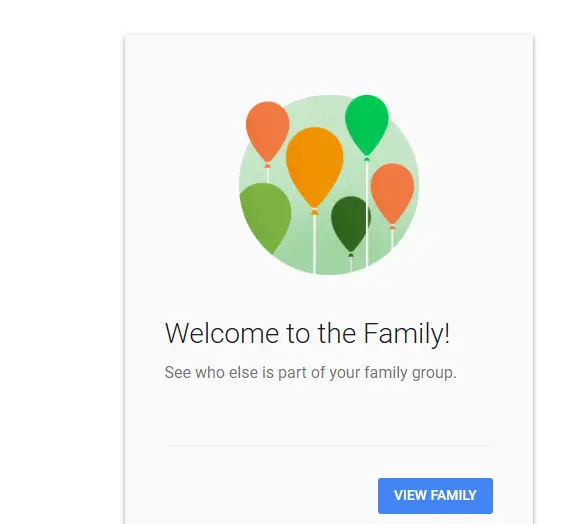Screen dimensions: 588x524
Task: Click the knot of the dark green balloon
Action: click(x=351, y=255)
